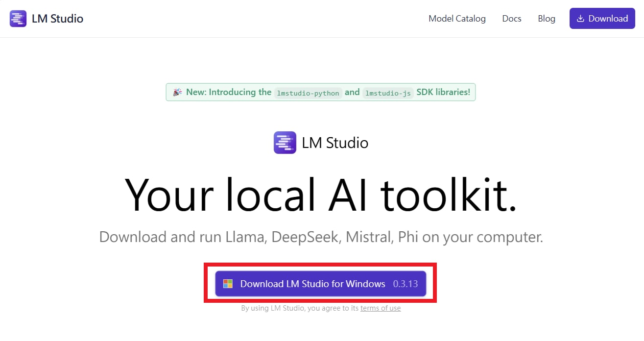Viewport: 644px width, 341px height.
Task: Click the download arrow icon in header button
Action: pos(580,19)
